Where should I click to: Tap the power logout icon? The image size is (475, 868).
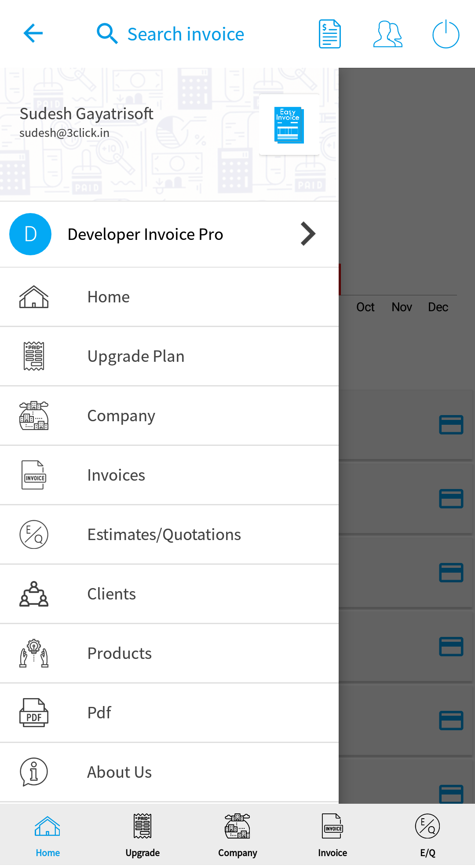tap(446, 34)
